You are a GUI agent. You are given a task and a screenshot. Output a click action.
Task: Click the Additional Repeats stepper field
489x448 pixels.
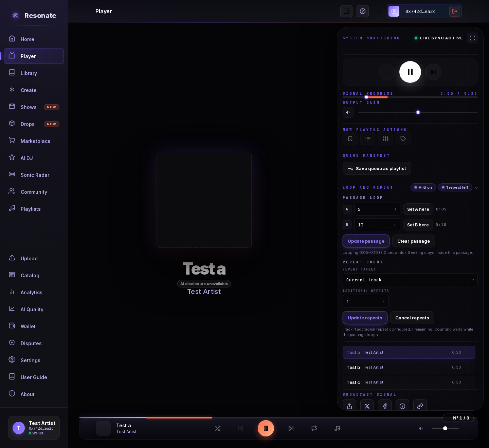pyautogui.click(x=366, y=301)
